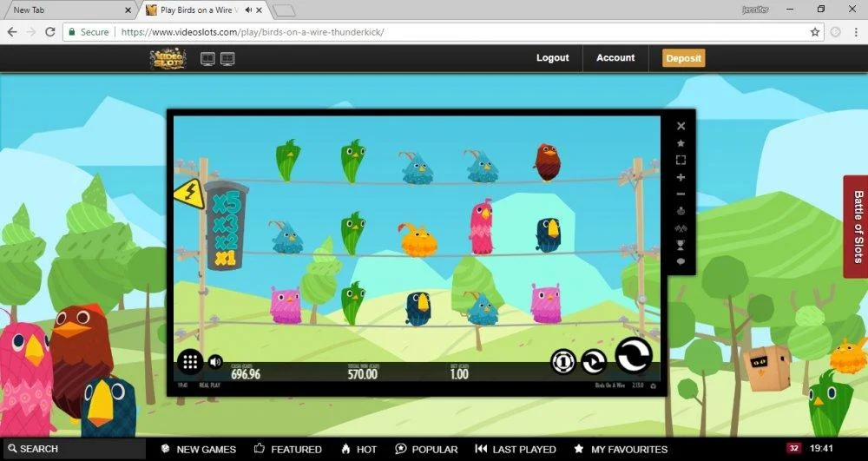Select single-screen game layout icon
This screenshot has width=868, height=461.
(x=207, y=59)
